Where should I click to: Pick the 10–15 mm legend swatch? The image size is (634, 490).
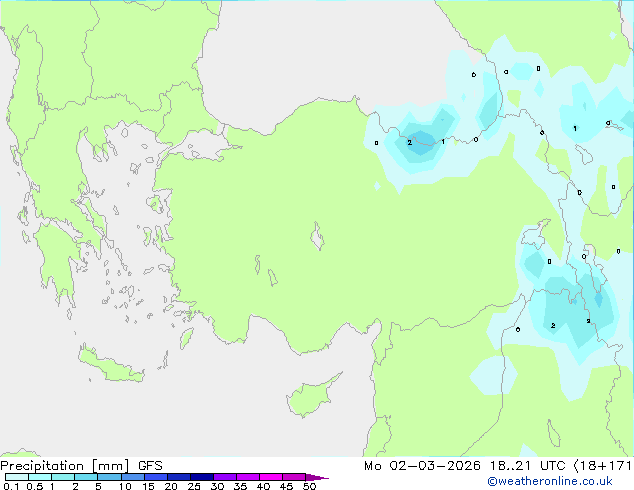[132, 477]
